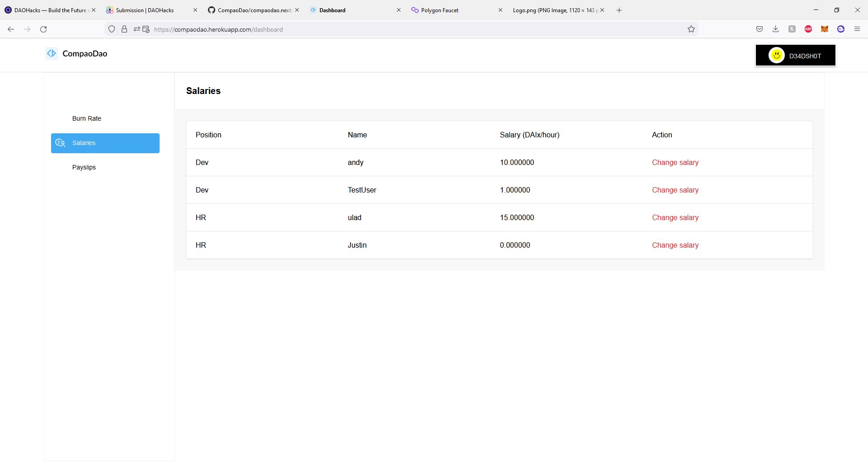Open the Burn Rate sidebar item
The image size is (868, 470).
click(87, 118)
